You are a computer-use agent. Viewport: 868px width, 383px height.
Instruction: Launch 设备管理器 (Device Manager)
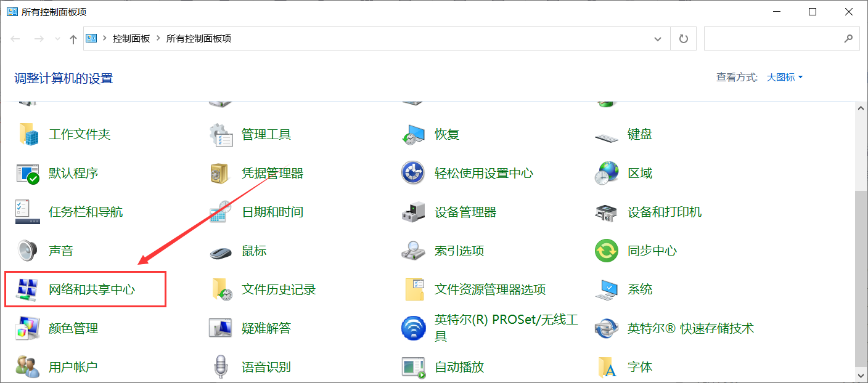(x=461, y=212)
